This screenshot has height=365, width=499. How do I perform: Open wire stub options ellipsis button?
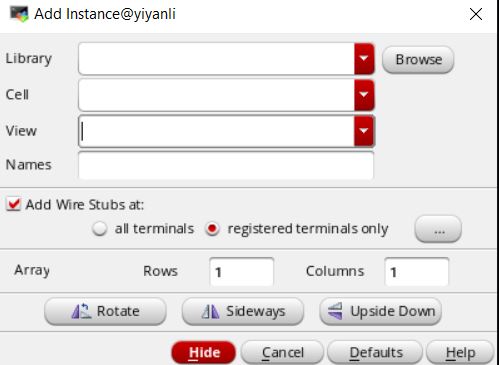[438, 229]
